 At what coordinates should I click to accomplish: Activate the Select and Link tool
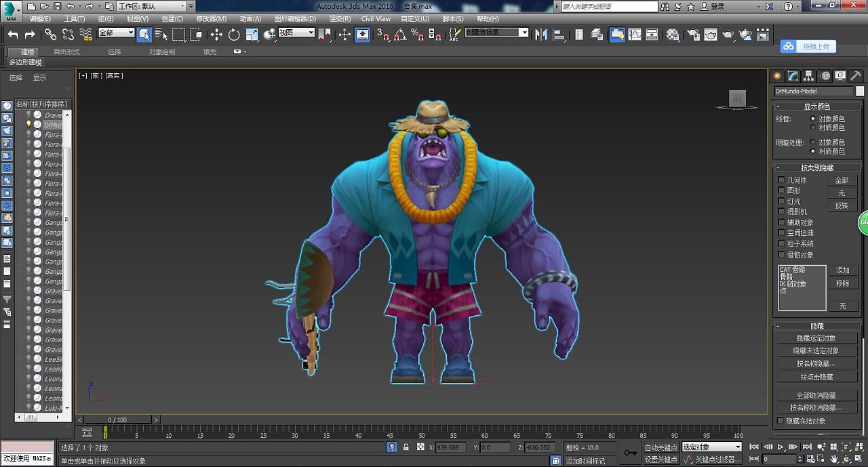51,35
